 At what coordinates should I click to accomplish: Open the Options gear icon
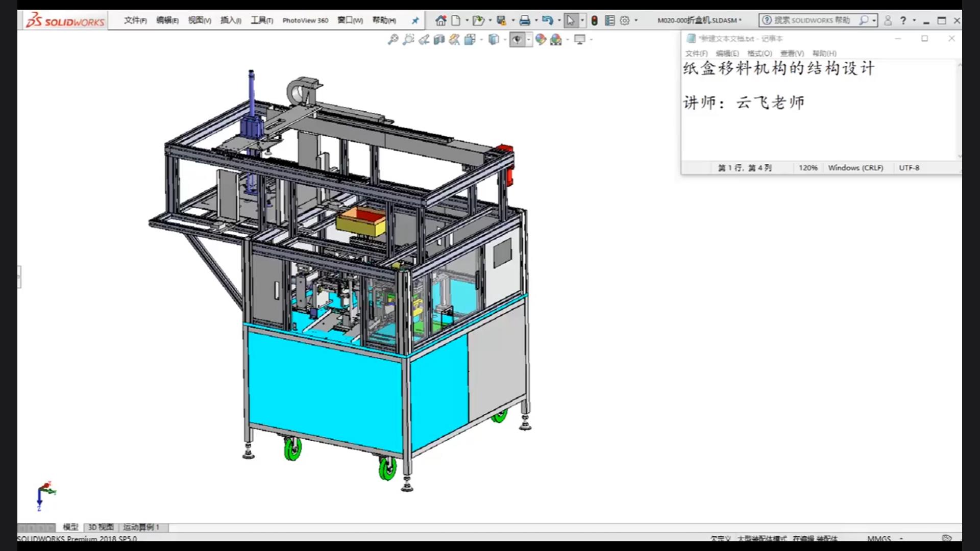click(625, 20)
